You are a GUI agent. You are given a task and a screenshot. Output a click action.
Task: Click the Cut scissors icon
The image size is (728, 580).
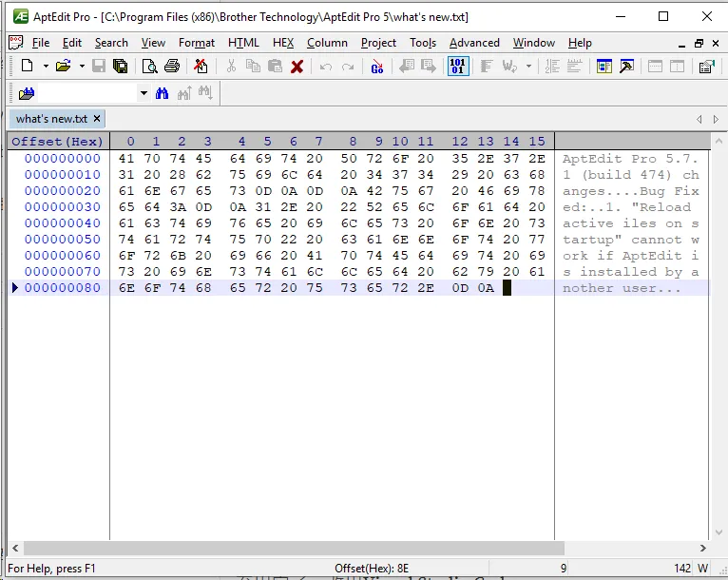click(x=231, y=66)
